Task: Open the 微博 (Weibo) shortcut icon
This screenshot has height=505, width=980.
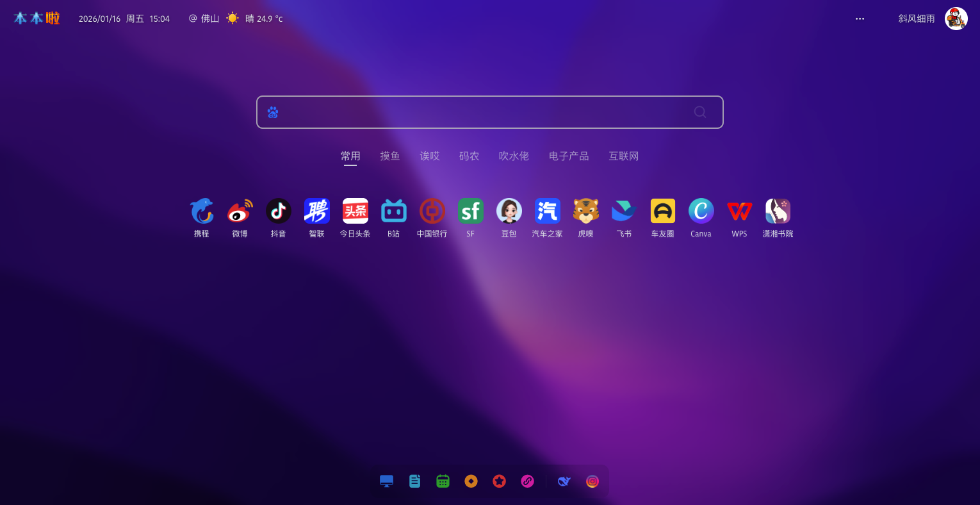Action: (240, 211)
